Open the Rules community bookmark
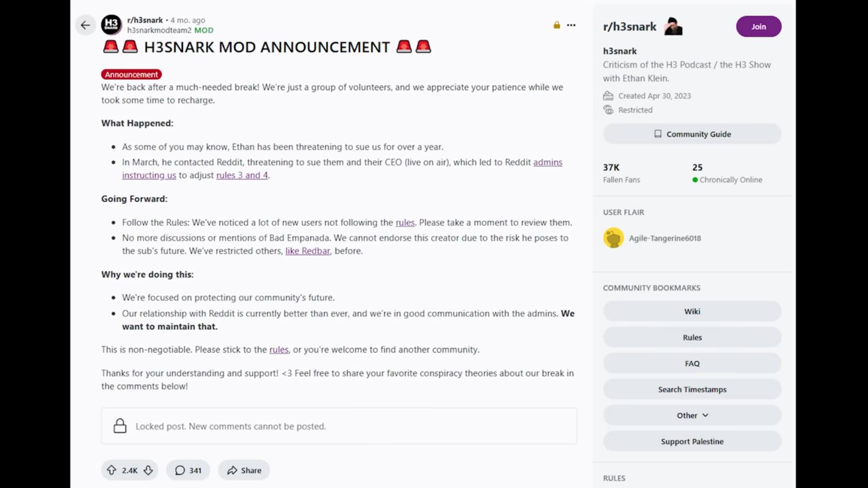The height and width of the screenshot is (488, 868). click(x=692, y=337)
